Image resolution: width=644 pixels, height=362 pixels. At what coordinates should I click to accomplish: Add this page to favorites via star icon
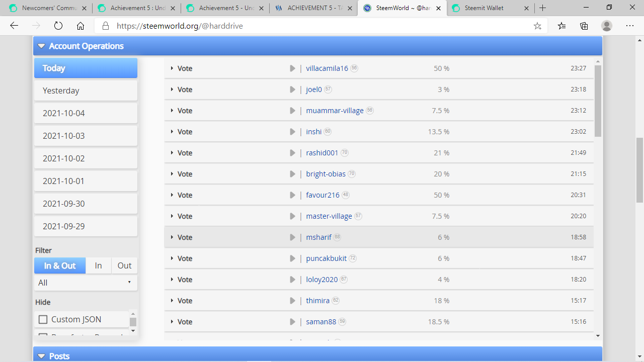pyautogui.click(x=538, y=26)
